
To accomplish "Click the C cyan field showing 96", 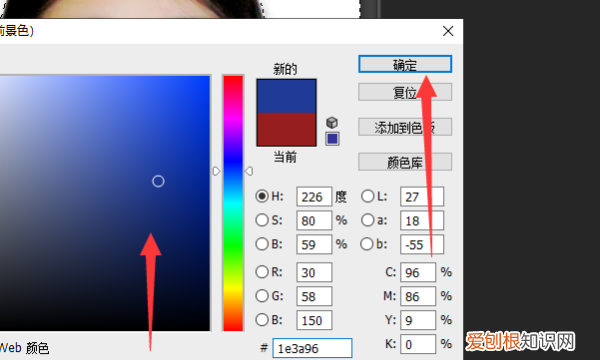I will coord(418,272).
